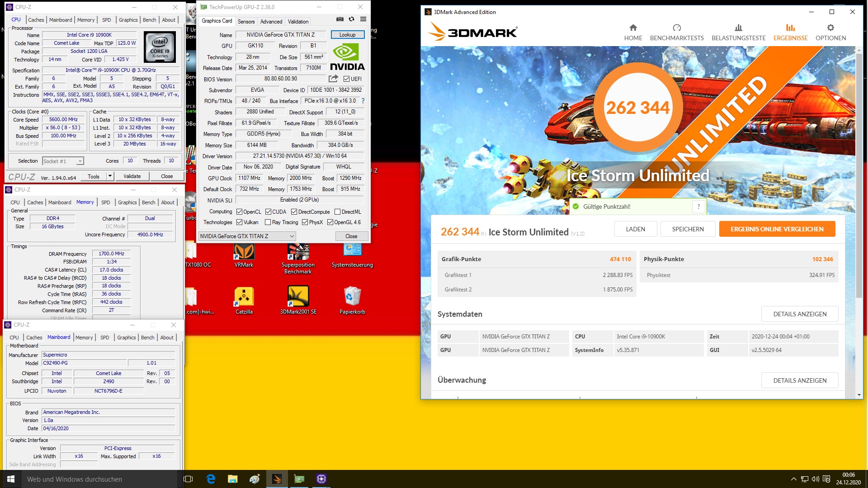Switch to 3DMark taskbar icon

coord(277,479)
